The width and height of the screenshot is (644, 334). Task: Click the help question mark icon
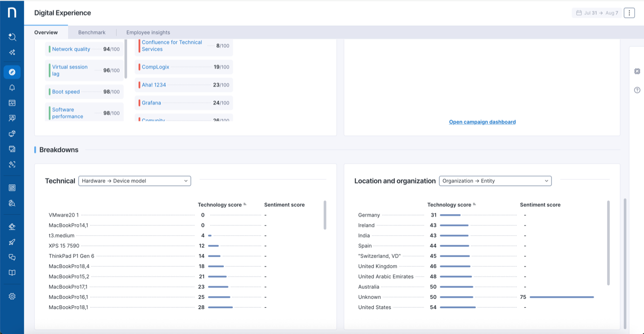point(637,90)
